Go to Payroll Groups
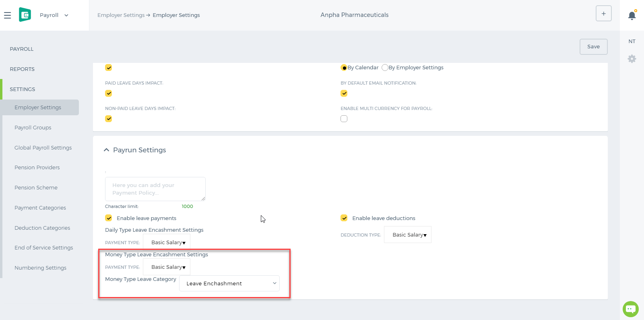 [x=33, y=128]
